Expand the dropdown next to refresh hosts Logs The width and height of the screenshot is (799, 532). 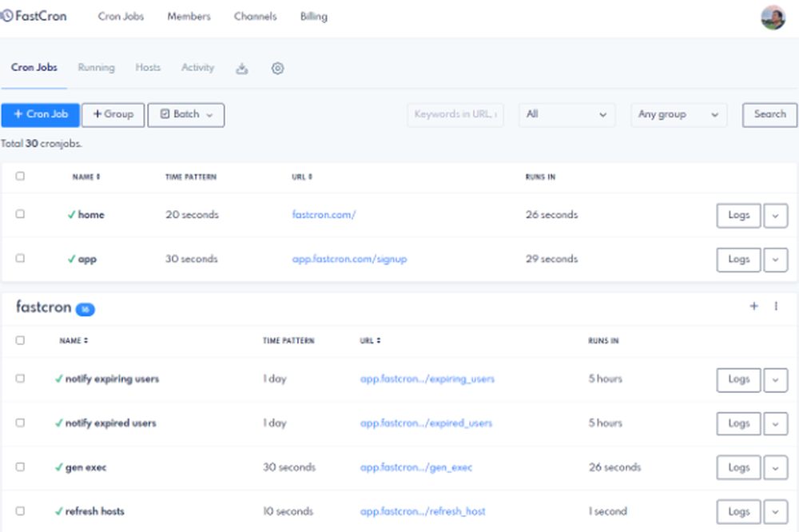(x=776, y=511)
